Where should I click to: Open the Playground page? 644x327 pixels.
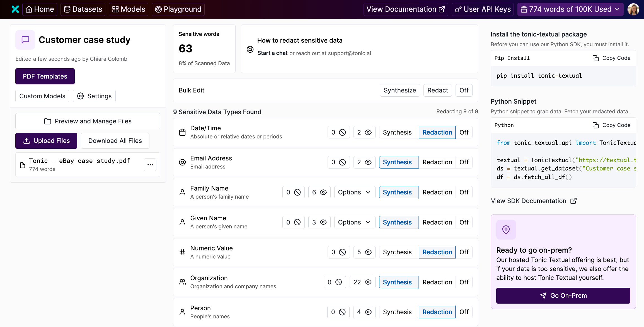click(x=178, y=9)
